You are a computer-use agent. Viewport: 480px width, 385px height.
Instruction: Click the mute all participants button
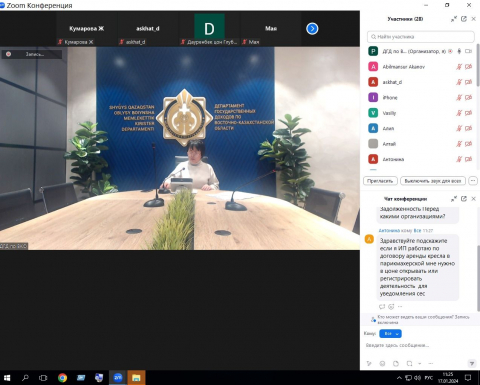[433, 181]
